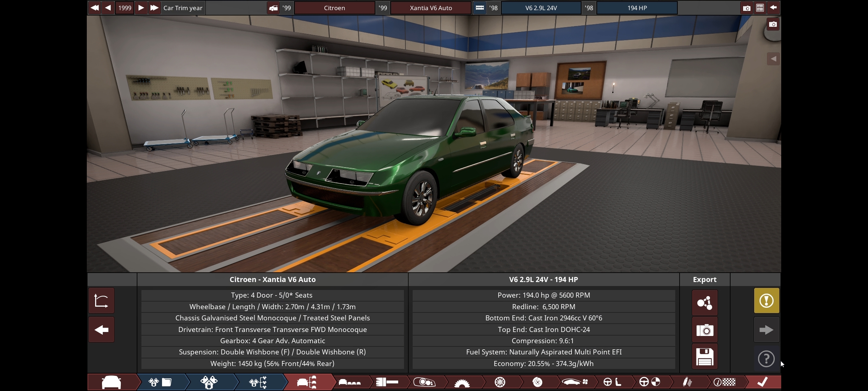
Task: Save the car with floppy disk icon
Action: point(705,357)
